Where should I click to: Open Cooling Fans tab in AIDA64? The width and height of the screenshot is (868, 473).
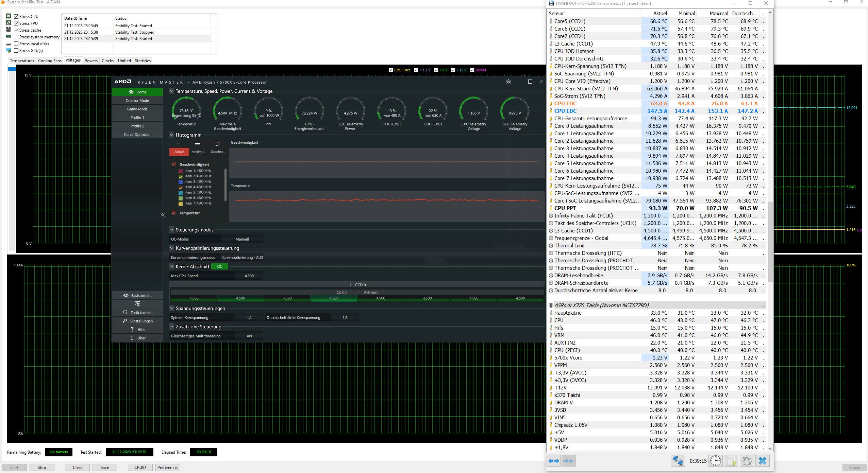[x=50, y=60]
